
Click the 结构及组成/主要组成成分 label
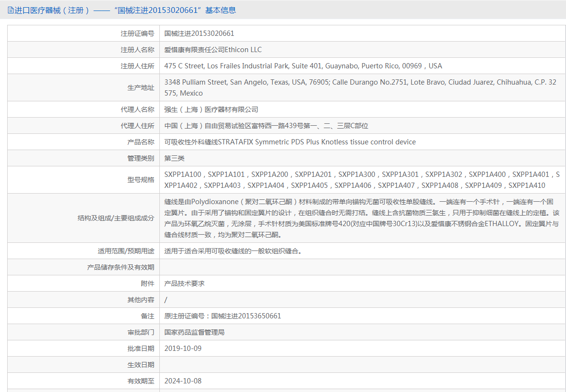coord(116,218)
